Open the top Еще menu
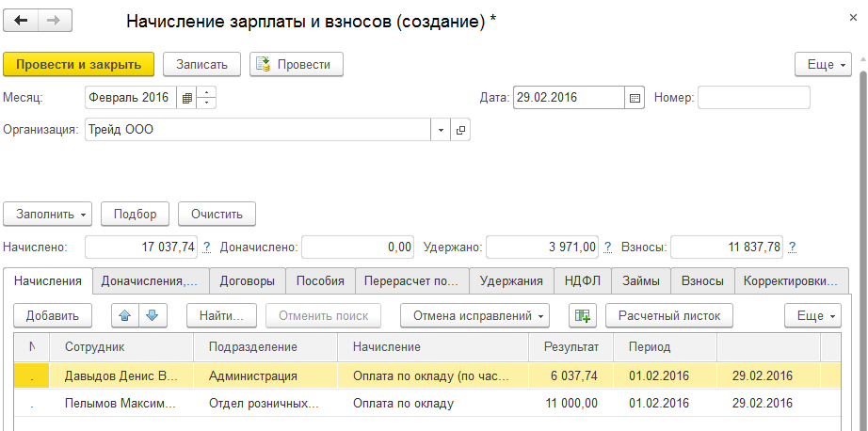868x431 pixels. pyautogui.click(x=823, y=65)
